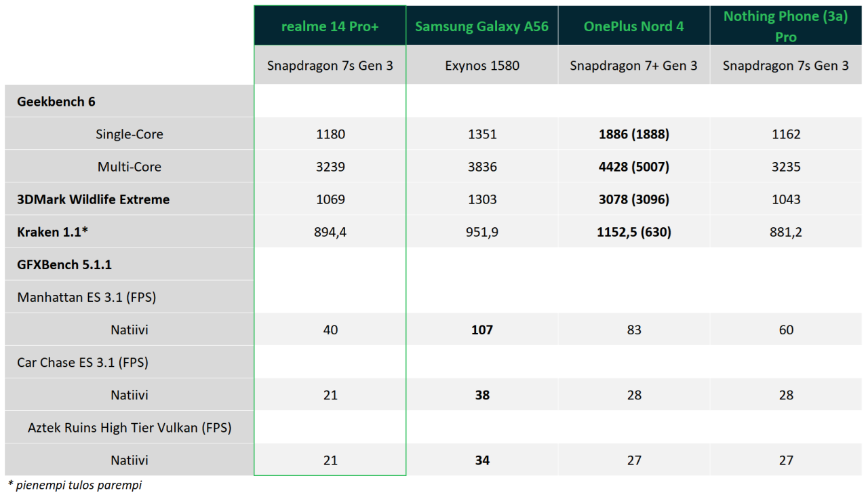This screenshot has height=495, width=868.
Task: Click the 3DMark value 1303
Action: [x=482, y=199]
